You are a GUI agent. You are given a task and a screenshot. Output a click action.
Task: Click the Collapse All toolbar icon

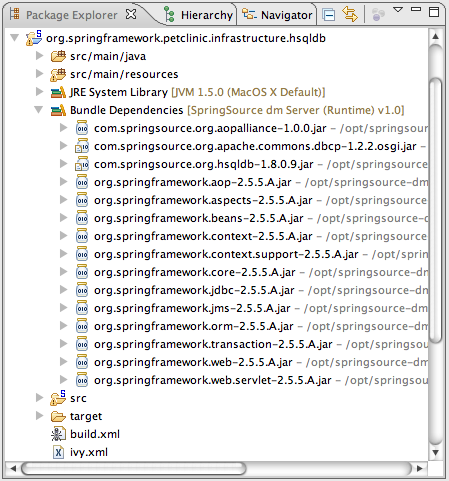pyautogui.click(x=329, y=15)
